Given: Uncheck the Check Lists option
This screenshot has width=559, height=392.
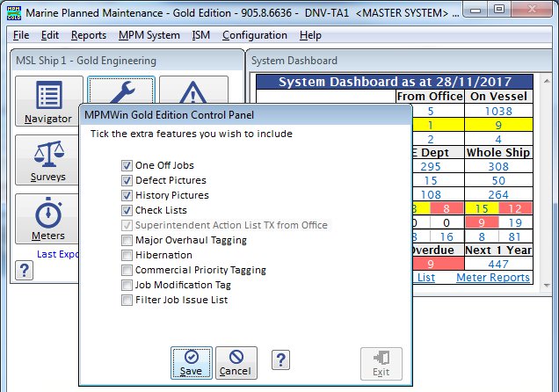Looking at the screenshot, I should click(x=127, y=210).
